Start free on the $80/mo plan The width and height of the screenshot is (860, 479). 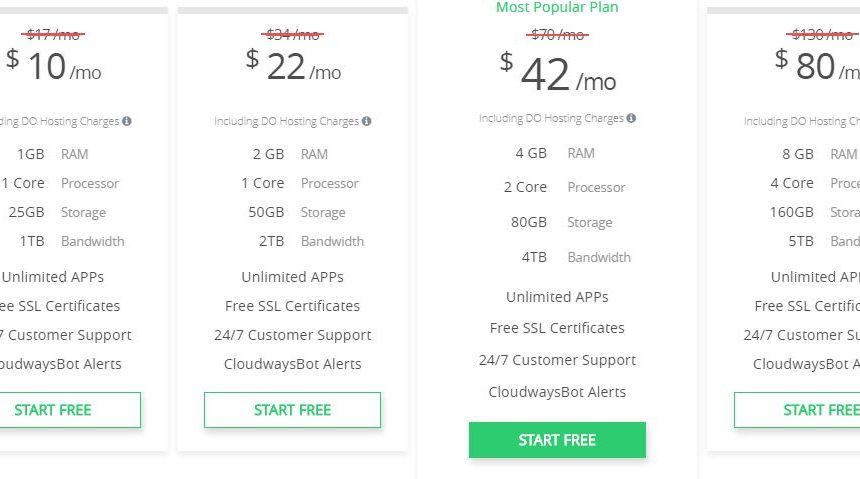(797, 410)
